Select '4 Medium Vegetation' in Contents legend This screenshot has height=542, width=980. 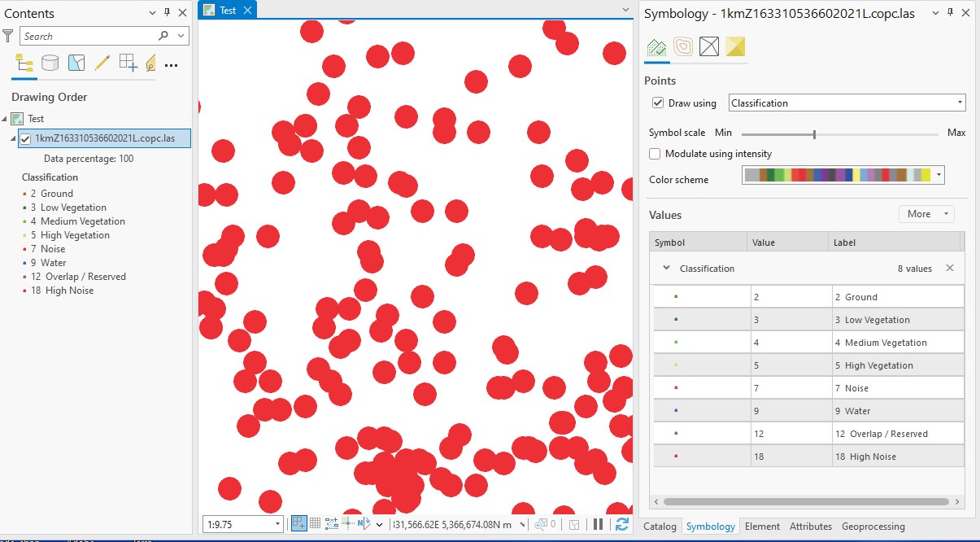point(78,221)
